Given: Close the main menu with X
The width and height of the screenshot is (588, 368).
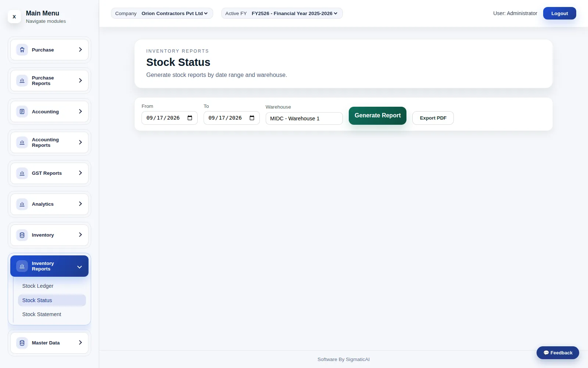Looking at the screenshot, I should click(x=14, y=17).
